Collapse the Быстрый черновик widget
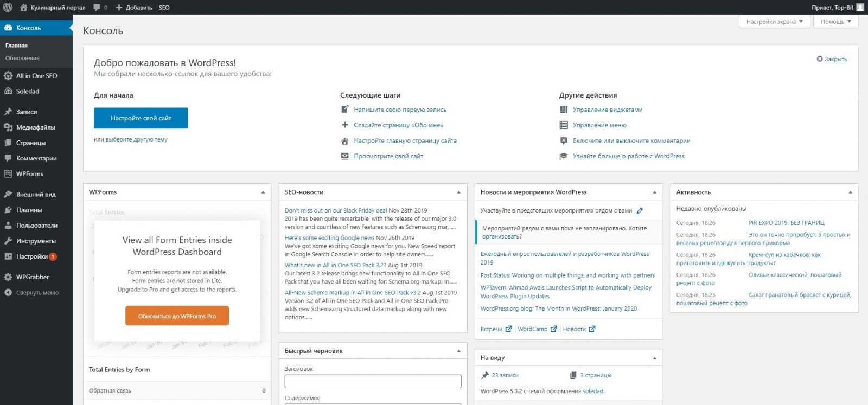Screen dimensions: 868x405 (459, 351)
